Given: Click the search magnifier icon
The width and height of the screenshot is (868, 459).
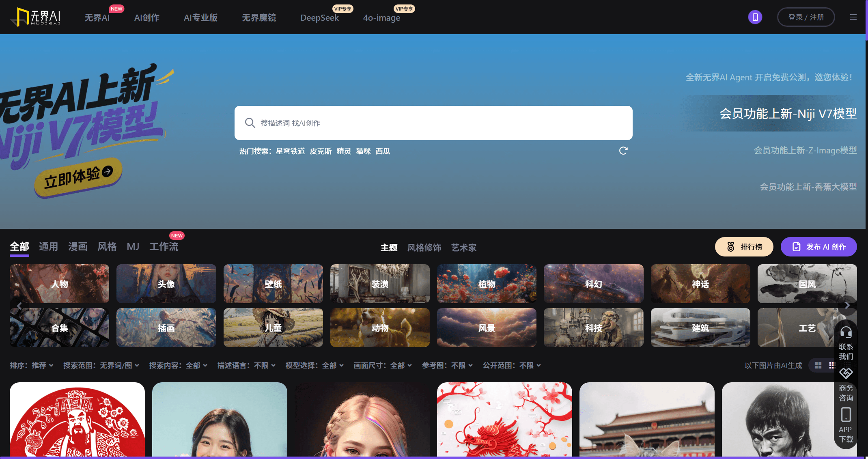Looking at the screenshot, I should point(250,123).
